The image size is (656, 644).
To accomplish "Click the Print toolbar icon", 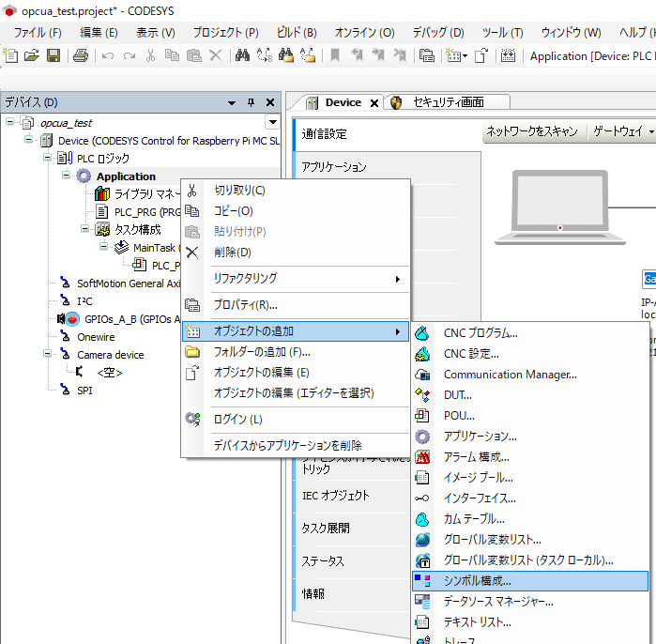I will [x=81, y=55].
